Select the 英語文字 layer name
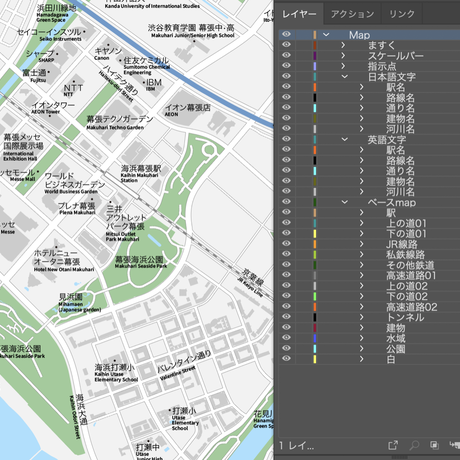 (x=387, y=139)
